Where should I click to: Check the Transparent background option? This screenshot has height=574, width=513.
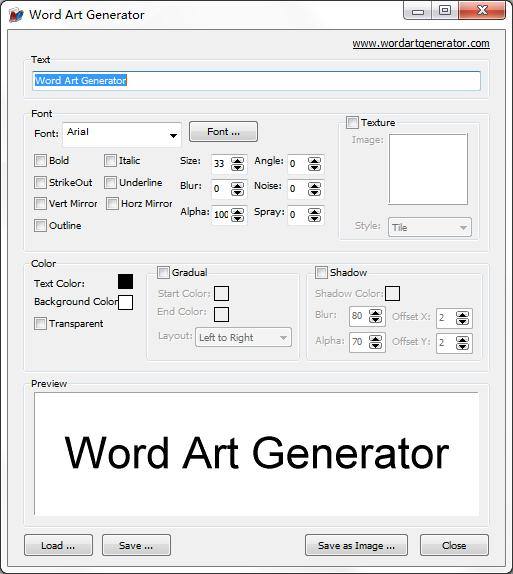point(40,324)
